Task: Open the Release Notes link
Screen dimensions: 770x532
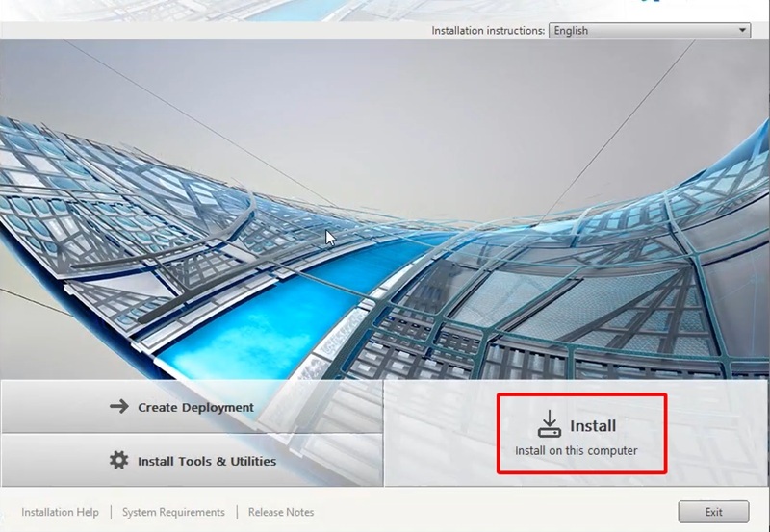Action: point(281,512)
